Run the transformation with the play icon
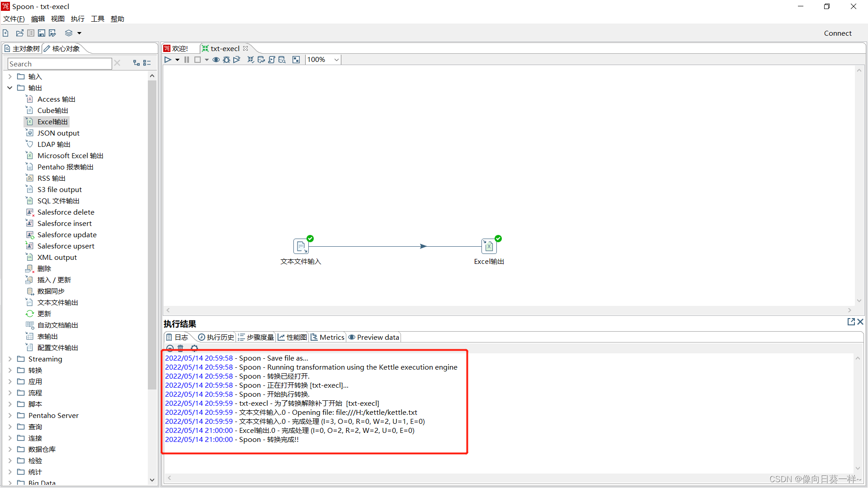Screen dimensions: 868x488 tap(168, 59)
